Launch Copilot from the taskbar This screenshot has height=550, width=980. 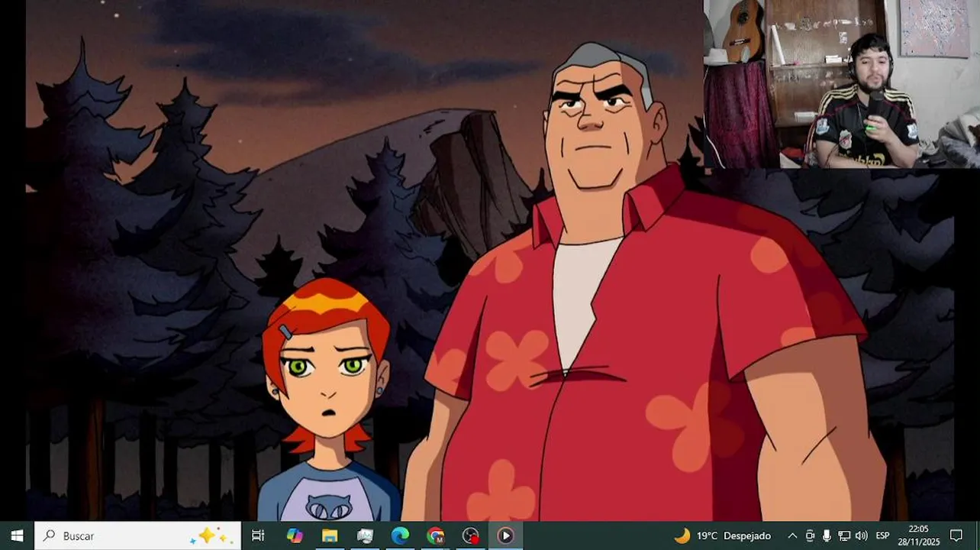295,535
